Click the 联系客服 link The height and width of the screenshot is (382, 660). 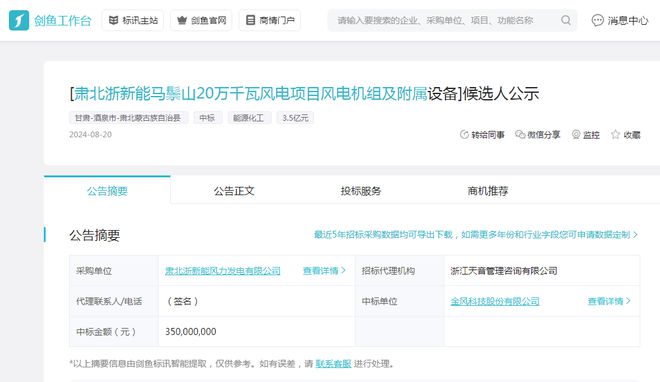coord(333,363)
